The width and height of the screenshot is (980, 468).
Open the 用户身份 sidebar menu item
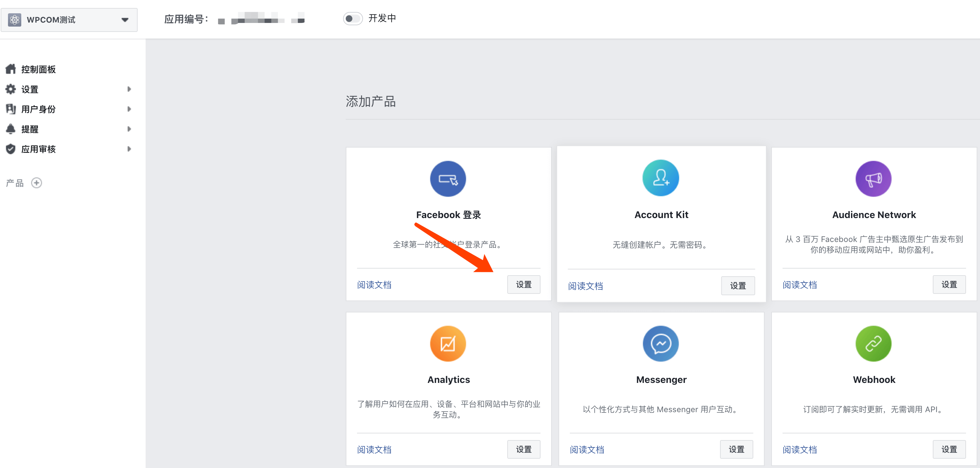coord(39,109)
